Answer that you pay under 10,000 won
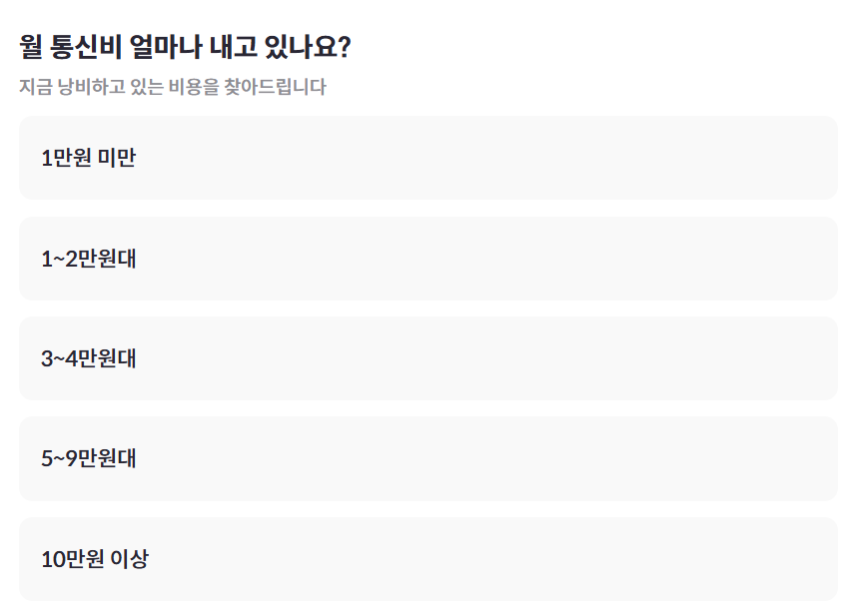This screenshot has height=616, width=852. 426,159
